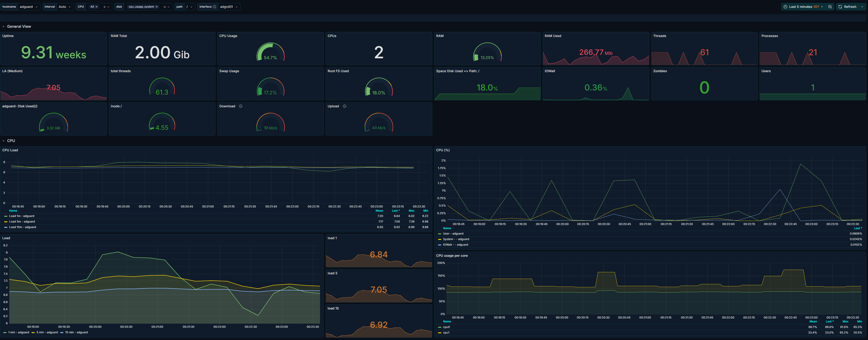Click the info icon beside interface label
Image resolution: width=868 pixels, height=340 pixels.
click(215, 7)
